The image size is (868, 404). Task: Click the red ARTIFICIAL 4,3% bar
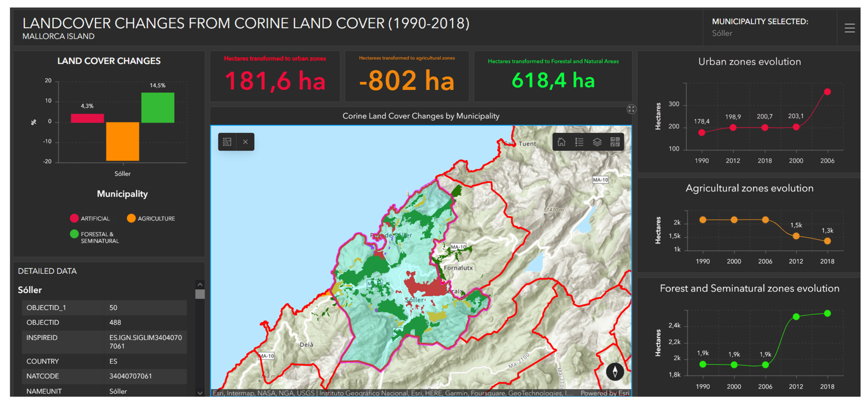[x=87, y=118]
